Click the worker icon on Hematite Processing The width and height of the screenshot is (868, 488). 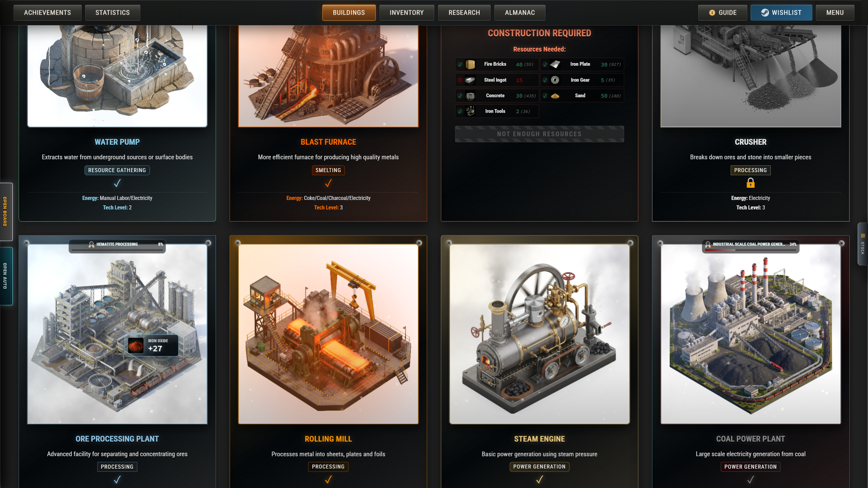pyautogui.click(x=91, y=244)
